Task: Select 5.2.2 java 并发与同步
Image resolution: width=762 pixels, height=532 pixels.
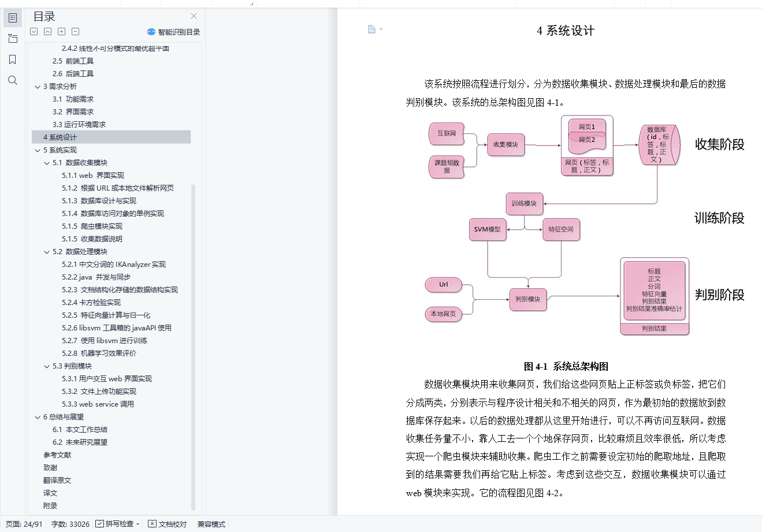Action: tap(96, 277)
